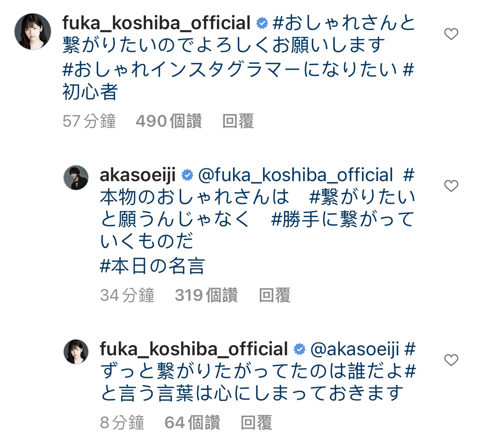
Task: Like akasoeiji's reply with the heart
Action: pos(451,186)
